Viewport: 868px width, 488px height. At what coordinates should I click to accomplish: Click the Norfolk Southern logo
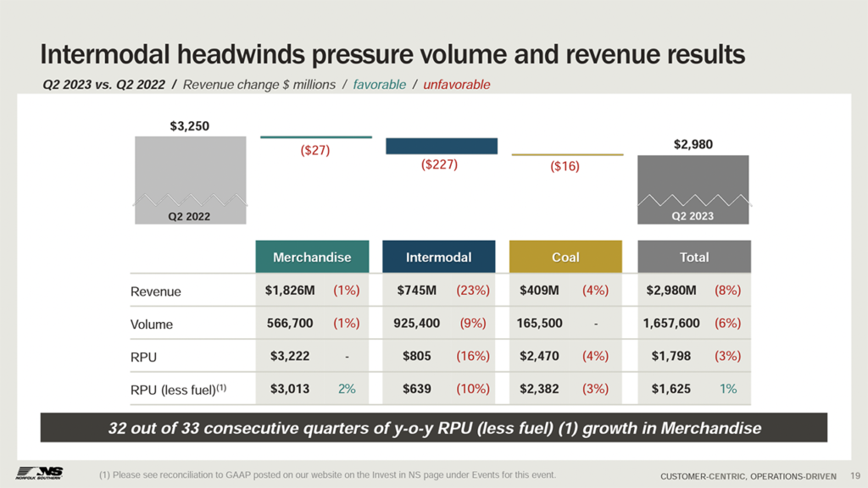tap(39, 472)
